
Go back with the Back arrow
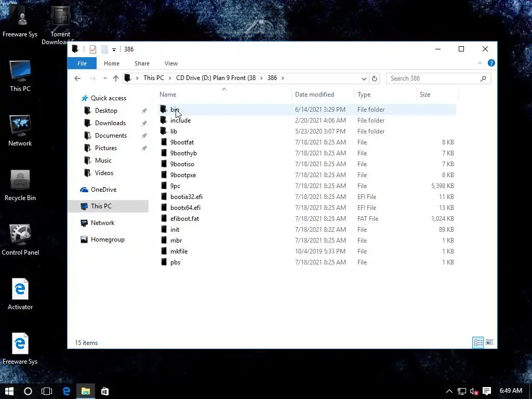coord(77,78)
